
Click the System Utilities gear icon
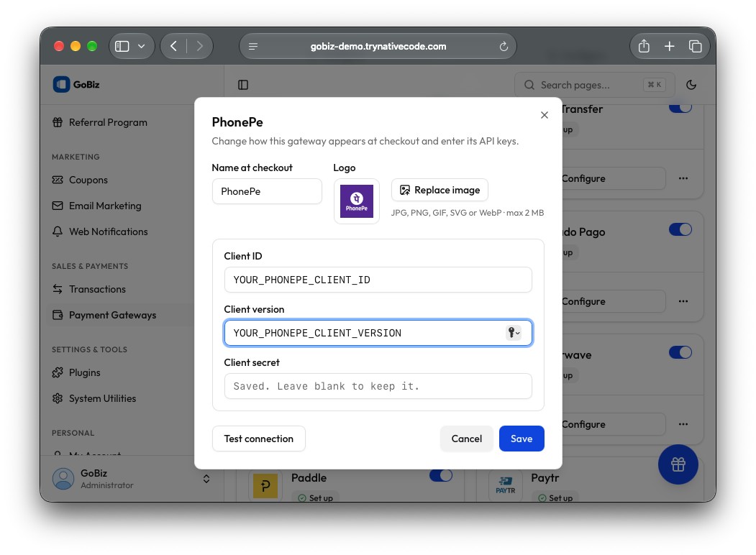pyautogui.click(x=58, y=398)
